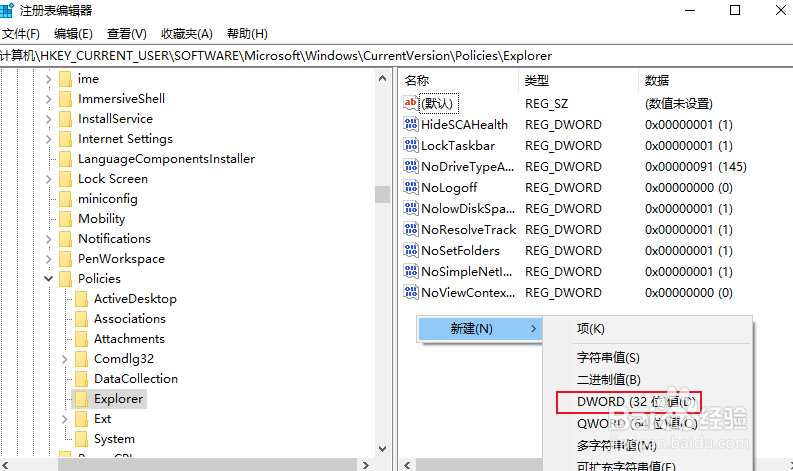Expand the ImmersiveShell tree node
This screenshot has width=793, height=471.
click(x=49, y=99)
